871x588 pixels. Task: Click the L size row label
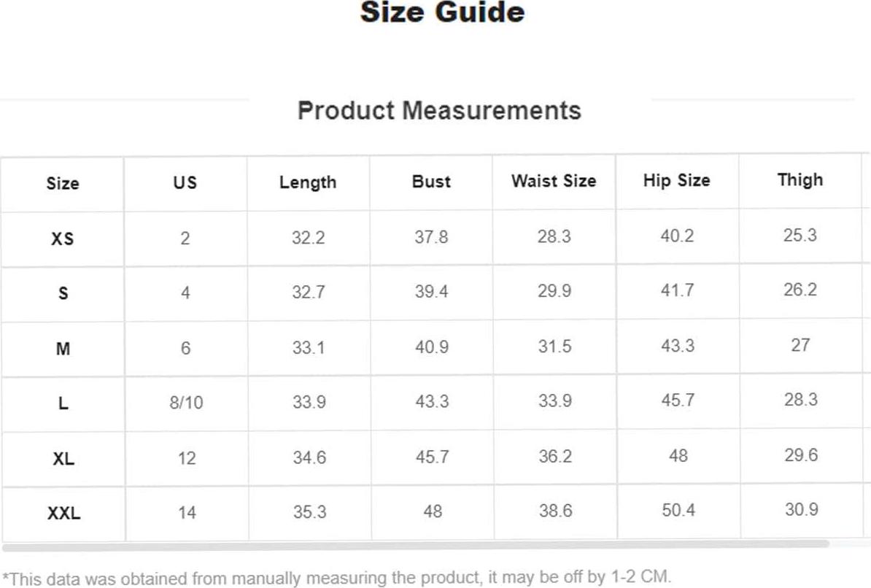63,403
